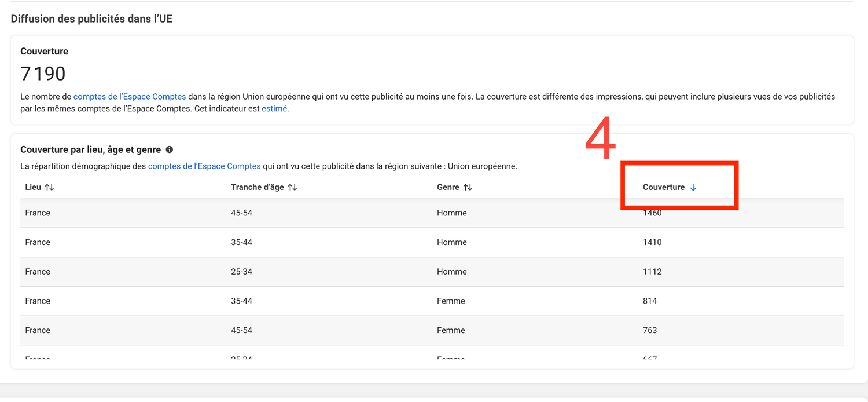Open the Espace Comptes link in the Couverture card
This screenshot has width=868, height=402.
(x=130, y=97)
